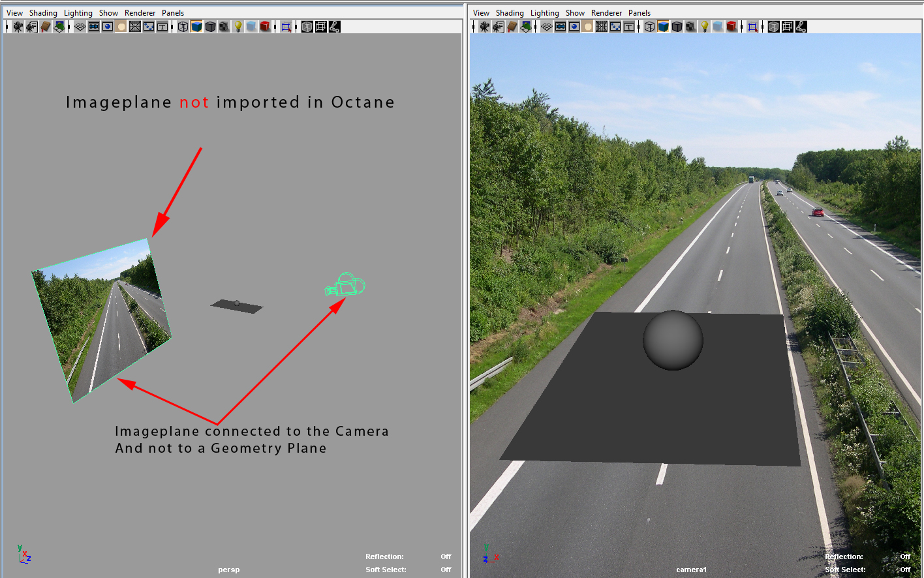Click Use All Lights bulb in persp panel
This screenshot has height=578, width=924.
(x=238, y=27)
